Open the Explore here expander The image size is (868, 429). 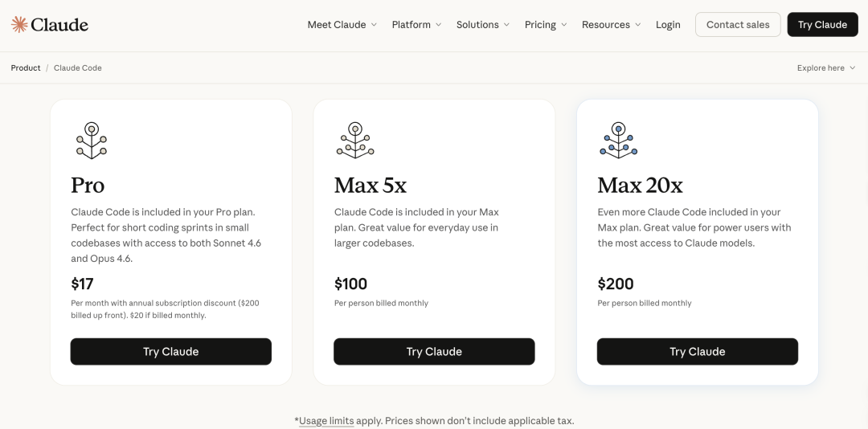click(826, 68)
